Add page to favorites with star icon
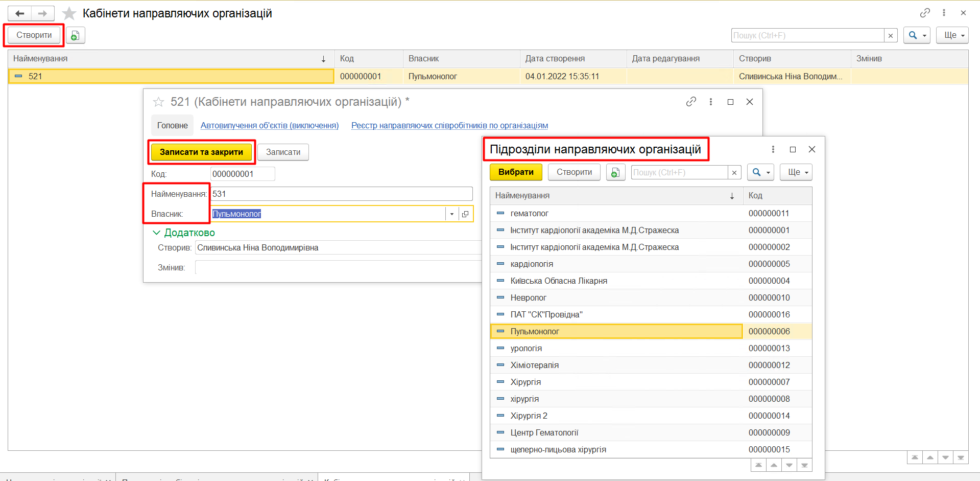 (x=69, y=13)
